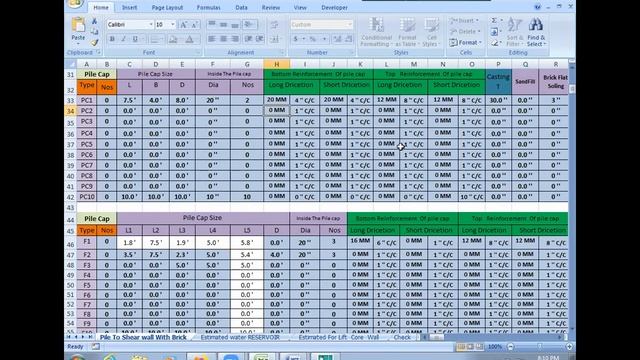Toggle Underline formatting

(x=135, y=39)
